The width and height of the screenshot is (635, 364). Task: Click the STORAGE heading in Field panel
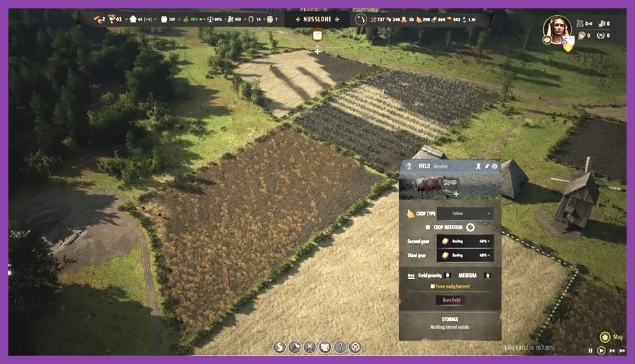[450, 319]
